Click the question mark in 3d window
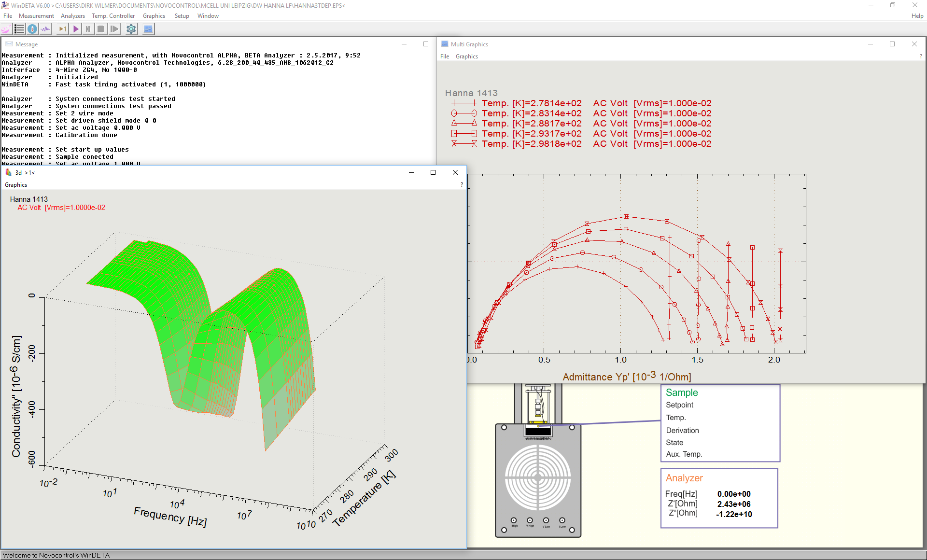Image resolution: width=927 pixels, height=560 pixels. [x=462, y=185]
